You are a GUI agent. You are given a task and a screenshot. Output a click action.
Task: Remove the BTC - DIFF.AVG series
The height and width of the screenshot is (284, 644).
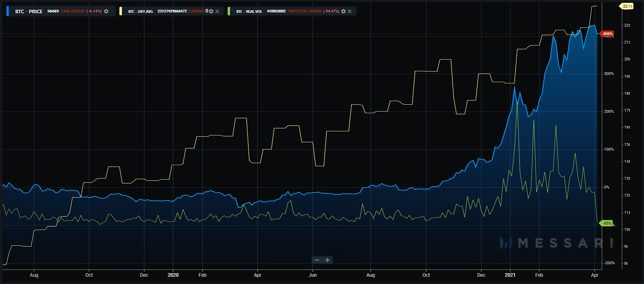coord(217,11)
